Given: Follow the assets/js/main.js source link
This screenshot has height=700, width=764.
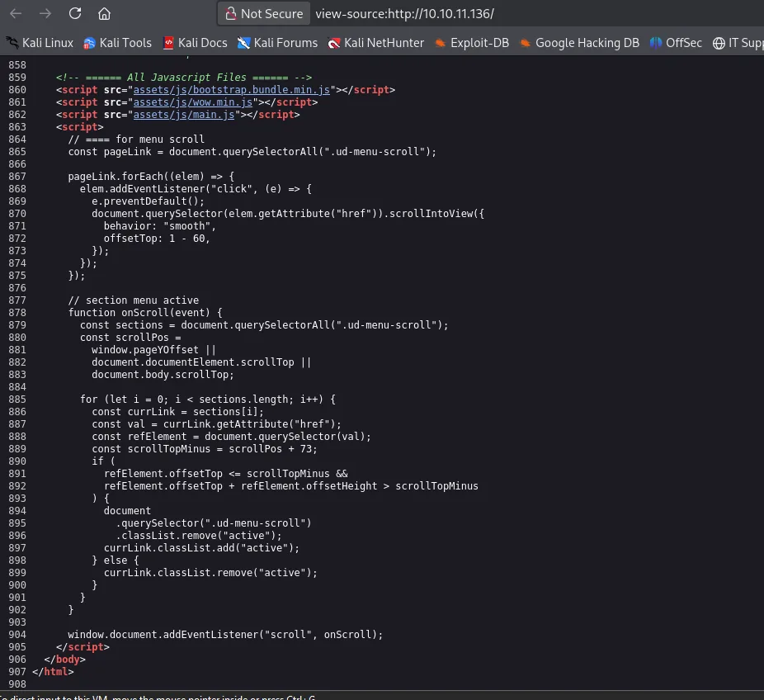Looking at the screenshot, I should [x=184, y=115].
